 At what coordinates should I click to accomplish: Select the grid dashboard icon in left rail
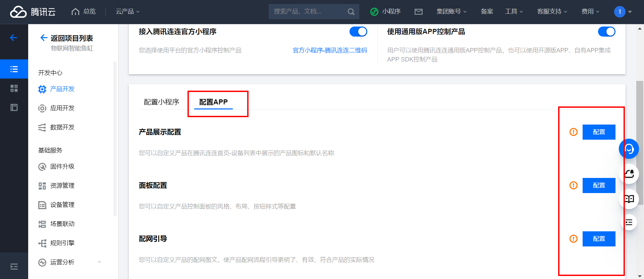[14, 88]
